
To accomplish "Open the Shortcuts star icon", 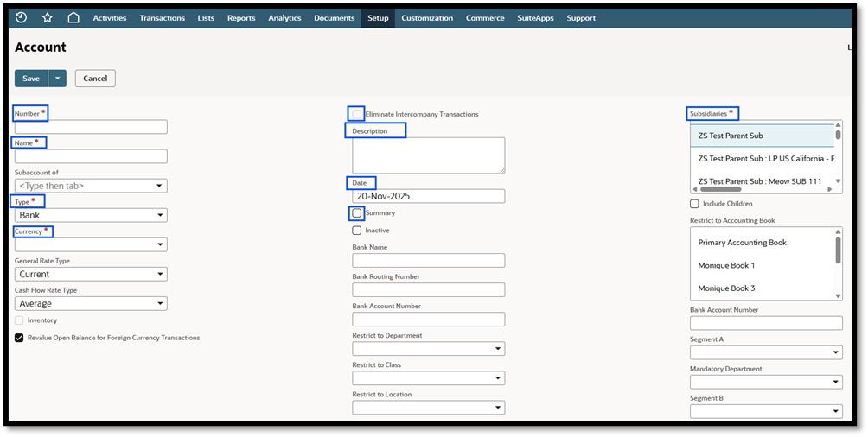I will 47,17.
